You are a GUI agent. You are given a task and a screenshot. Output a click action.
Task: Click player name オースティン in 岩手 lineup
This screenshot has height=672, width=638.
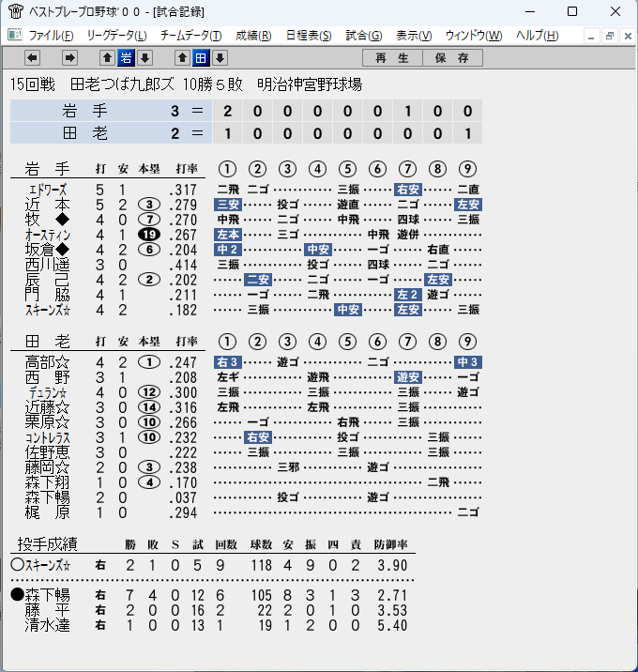[x=48, y=235]
